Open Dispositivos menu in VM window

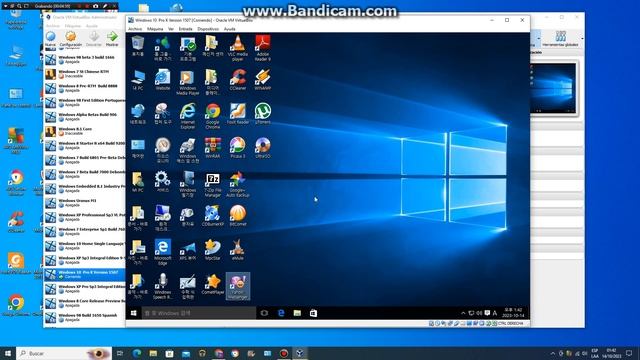208,29
